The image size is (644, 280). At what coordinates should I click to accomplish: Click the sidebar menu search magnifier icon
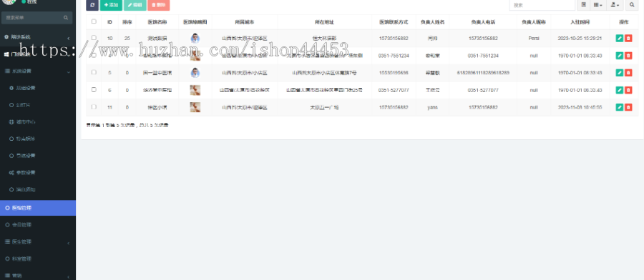coord(66,18)
